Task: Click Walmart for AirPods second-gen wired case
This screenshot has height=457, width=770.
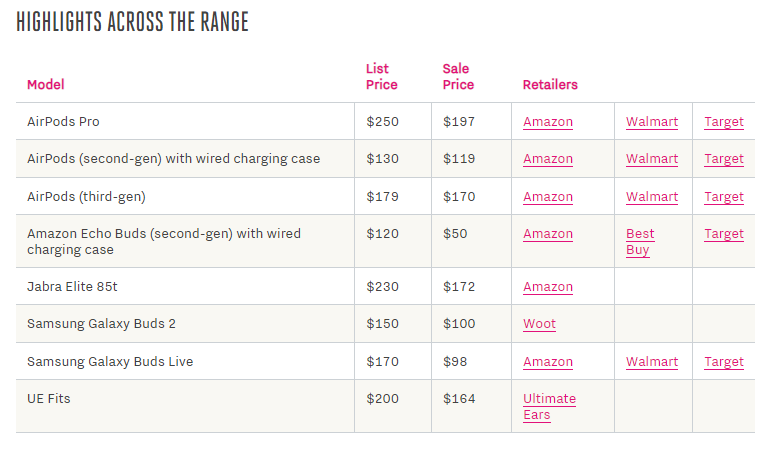Action: tap(652, 159)
